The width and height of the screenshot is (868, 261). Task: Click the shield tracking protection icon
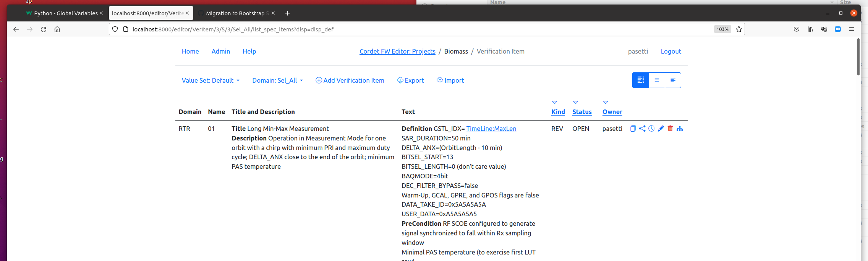pyautogui.click(x=115, y=29)
